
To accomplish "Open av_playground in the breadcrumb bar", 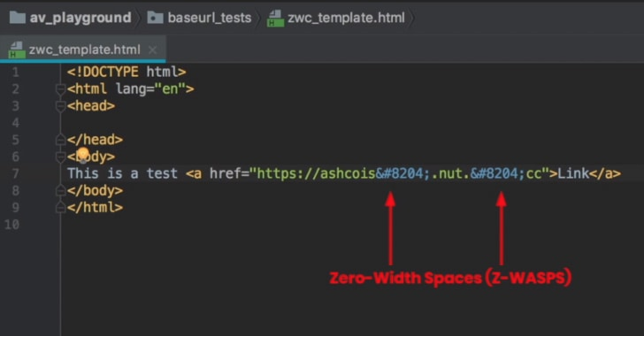I will pos(80,17).
